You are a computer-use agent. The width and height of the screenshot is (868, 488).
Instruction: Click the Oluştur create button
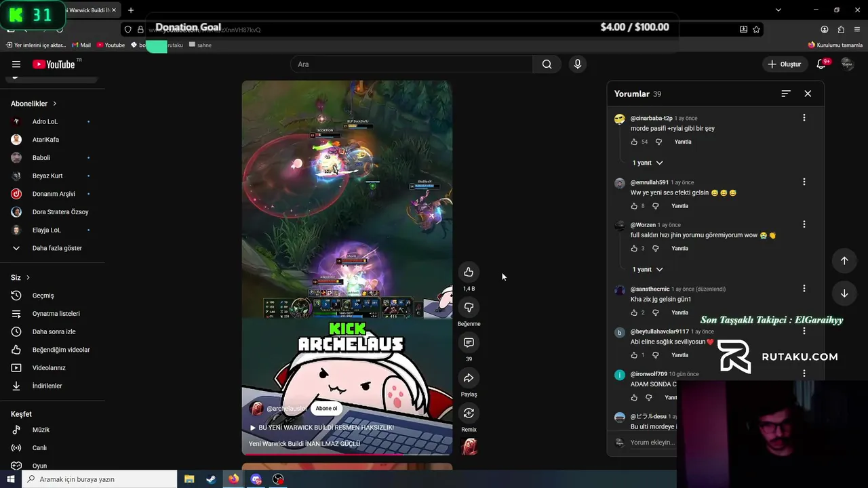785,64
